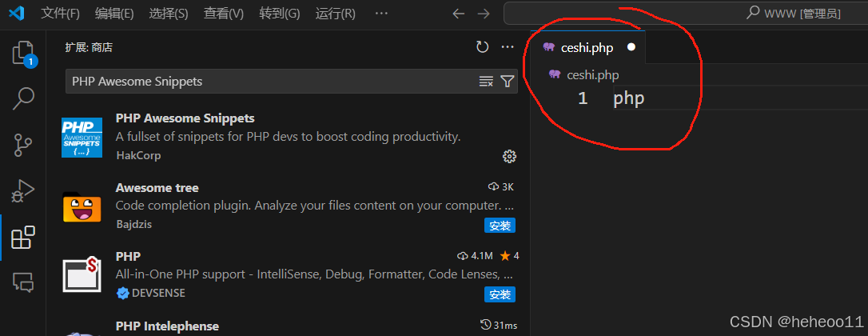868x336 pixels.
Task: Open the PHP Awesome Snippets extension entry
Action: click(288, 136)
